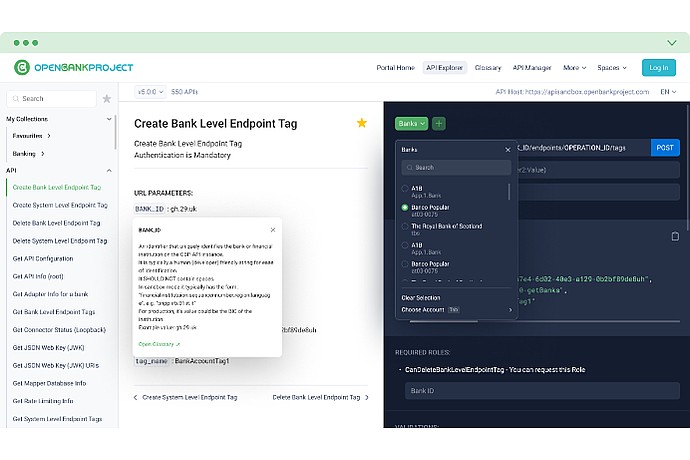The width and height of the screenshot is (690, 460).
Task: Select Create System Level Endpoint Tag in sidebar
Action: pyautogui.click(x=60, y=205)
